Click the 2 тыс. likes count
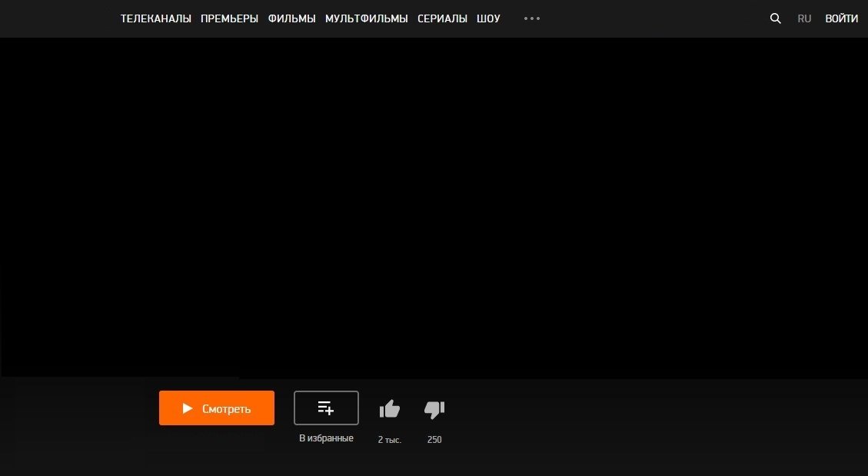 pos(390,439)
